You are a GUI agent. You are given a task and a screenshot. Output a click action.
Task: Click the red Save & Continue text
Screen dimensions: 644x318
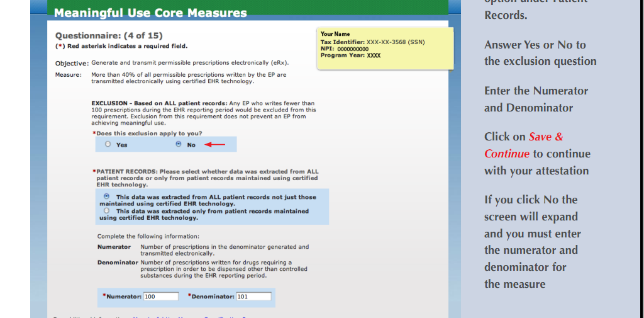524,145
